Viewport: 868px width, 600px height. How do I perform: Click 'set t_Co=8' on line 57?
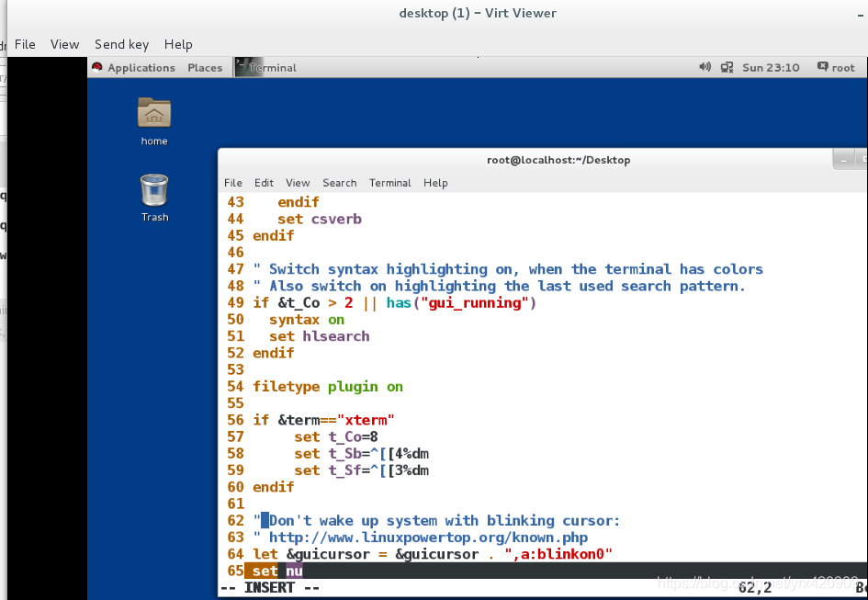(336, 436)
